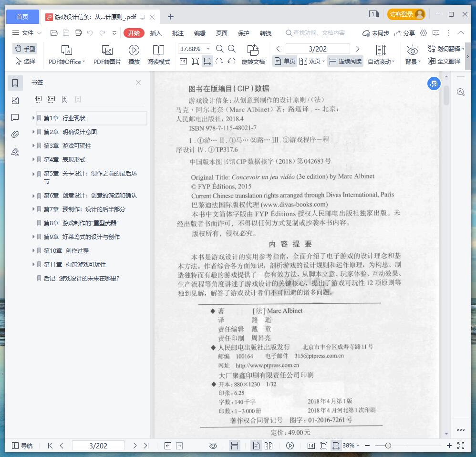The height and width of the screenshot is (457, 476).
Task: Open the Convert tab
Action: pos(266,33)
